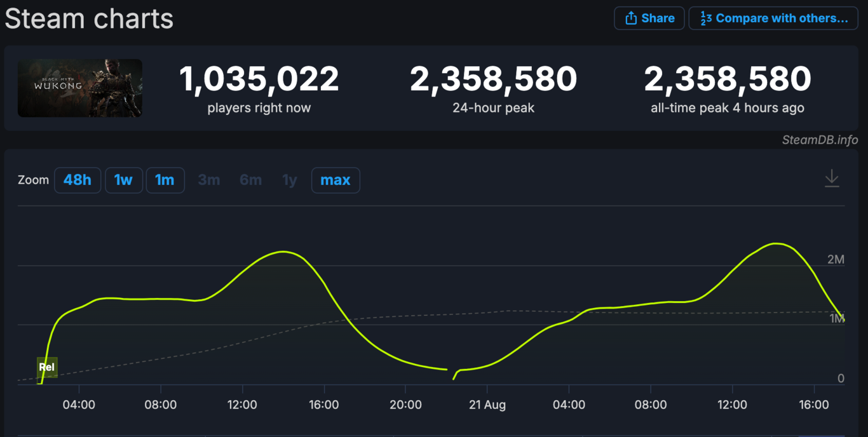Open the SteamDB.info watermark link
Image resolution: width=868 pixels, height=437 pixels.
[820, 140]
